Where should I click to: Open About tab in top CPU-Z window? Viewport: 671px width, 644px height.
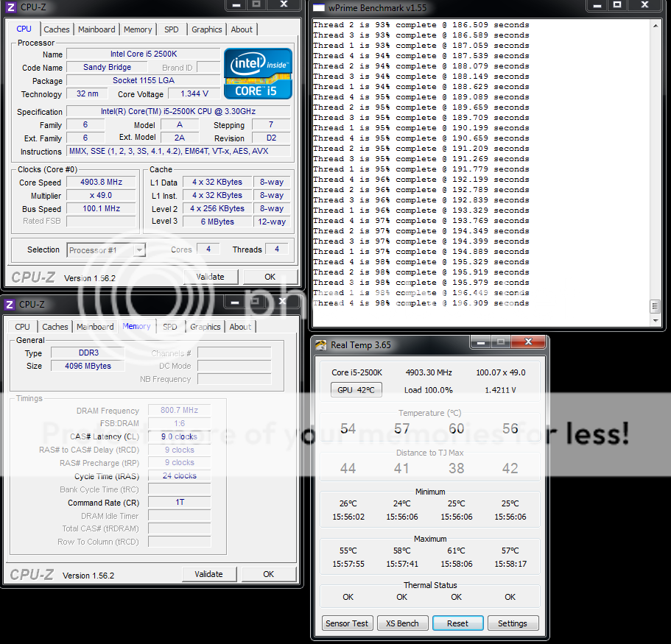(242, 29)
